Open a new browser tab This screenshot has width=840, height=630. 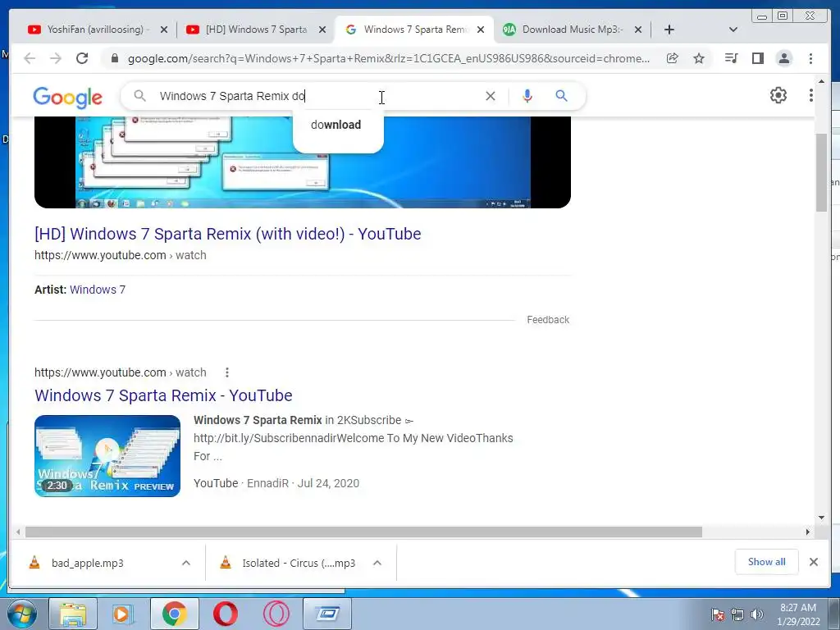point(669,30)
